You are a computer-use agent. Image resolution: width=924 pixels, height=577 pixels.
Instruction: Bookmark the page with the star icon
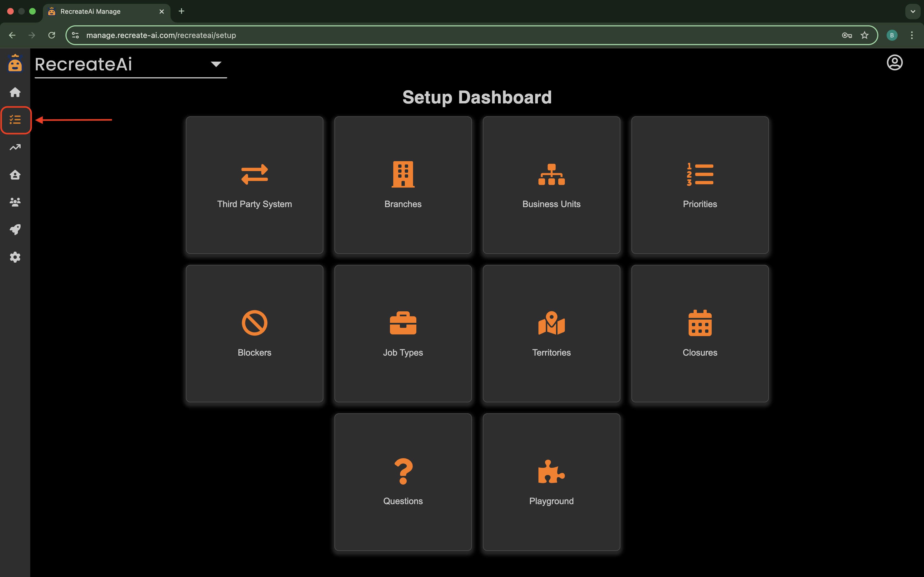tap(865, 35)
